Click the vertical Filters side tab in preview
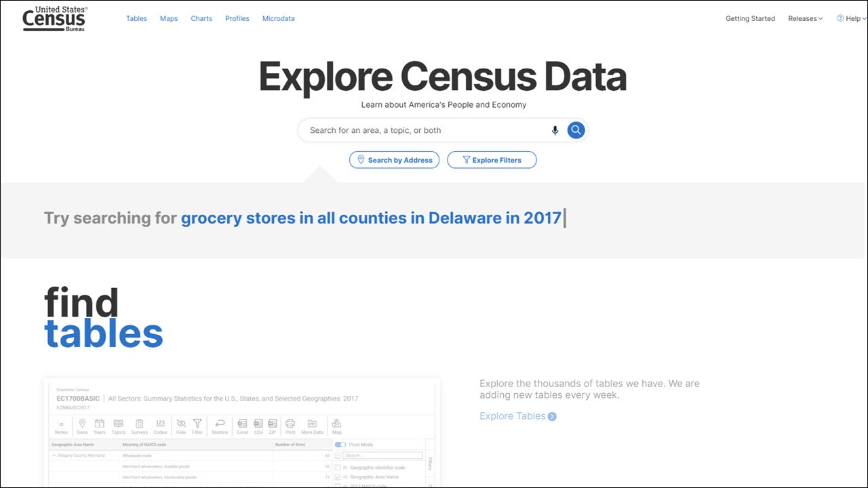Viewport: 868px width, 488px height. (430, 464)
